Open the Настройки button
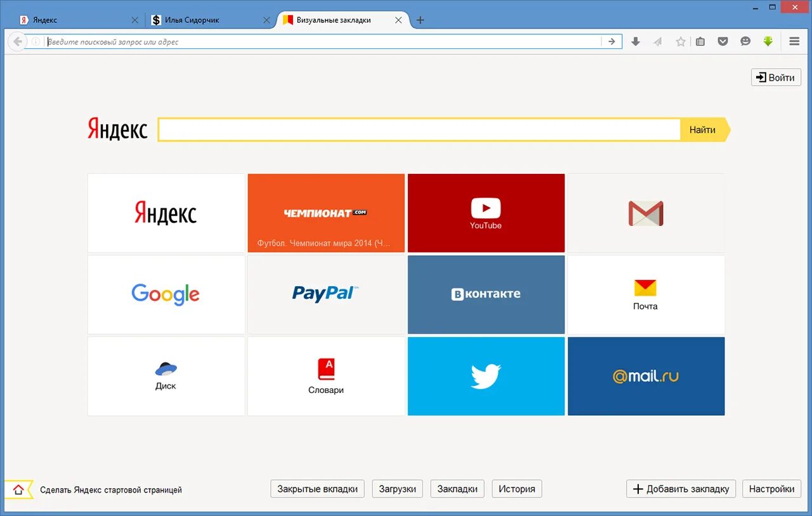812x516 pixels. pyautogui.click(x=771, y=489)
